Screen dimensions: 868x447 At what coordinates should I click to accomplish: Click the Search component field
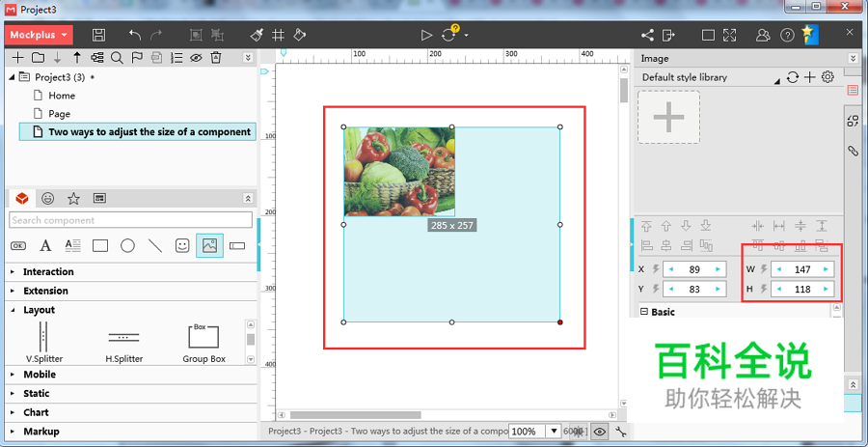tap(130, 220)
